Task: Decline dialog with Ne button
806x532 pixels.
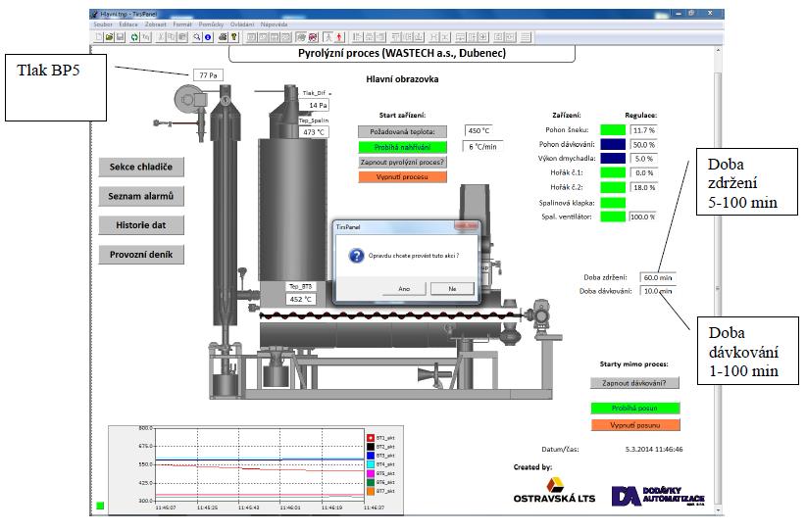Action: (x=452, y=289)
